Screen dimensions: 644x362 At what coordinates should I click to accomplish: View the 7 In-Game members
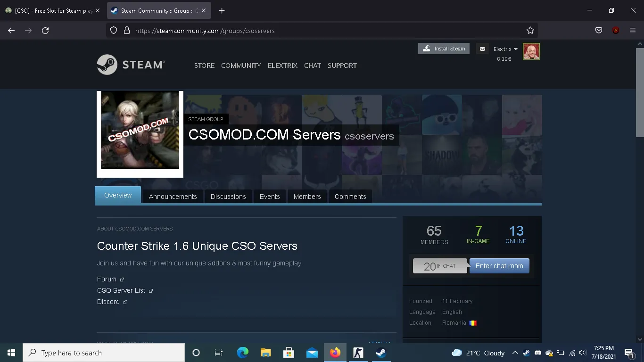(x=478, y=234)
